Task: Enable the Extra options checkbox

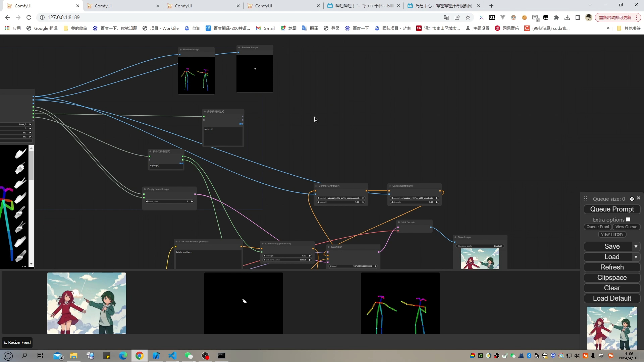Action: tap(628, 220)
